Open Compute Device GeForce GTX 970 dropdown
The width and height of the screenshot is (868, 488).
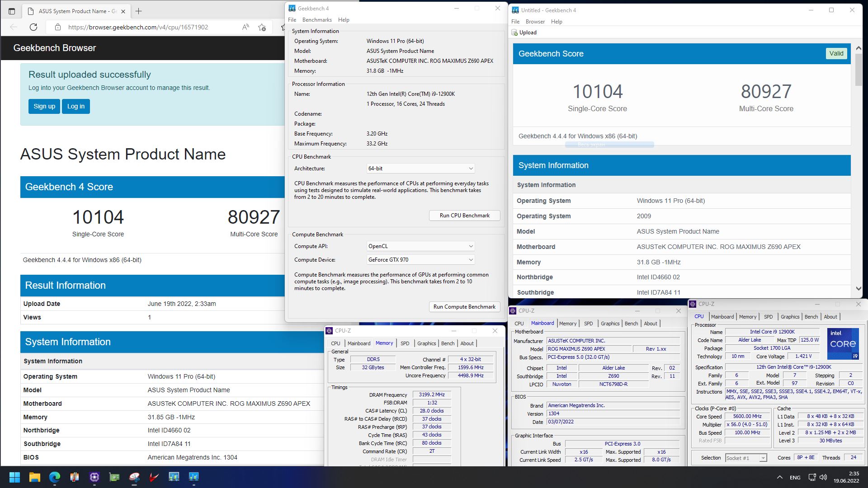pos(421,260)
